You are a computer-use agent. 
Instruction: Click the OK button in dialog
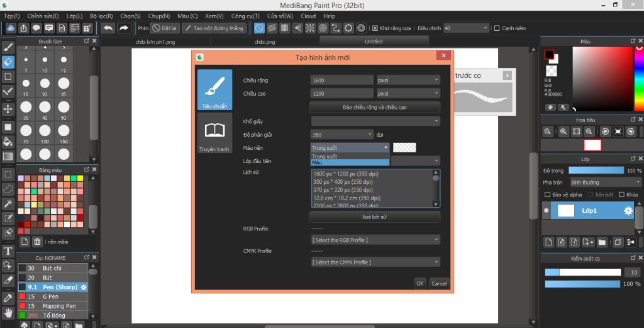419,283
